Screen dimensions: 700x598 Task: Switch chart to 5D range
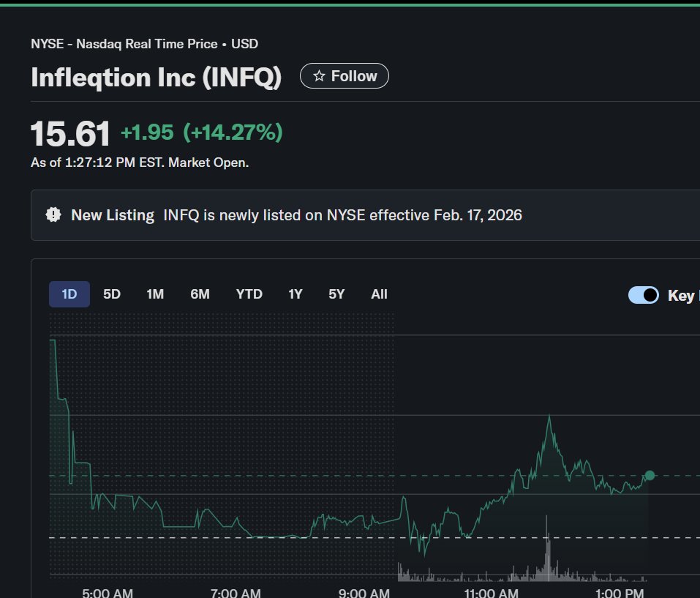click(x=112, y=294)
